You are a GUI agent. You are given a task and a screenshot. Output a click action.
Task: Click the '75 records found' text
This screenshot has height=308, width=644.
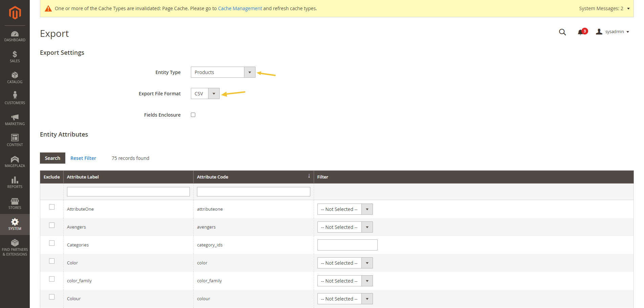click(x=130, y=158)
